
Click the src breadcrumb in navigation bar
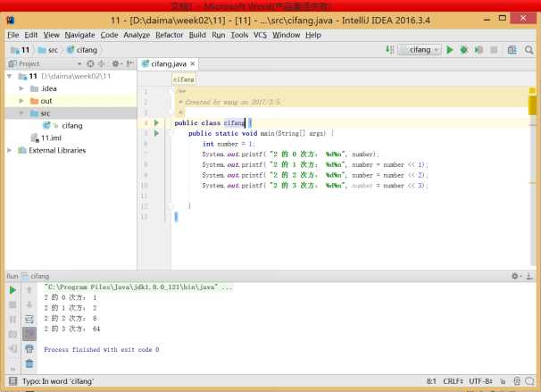[x=48, y=50]
